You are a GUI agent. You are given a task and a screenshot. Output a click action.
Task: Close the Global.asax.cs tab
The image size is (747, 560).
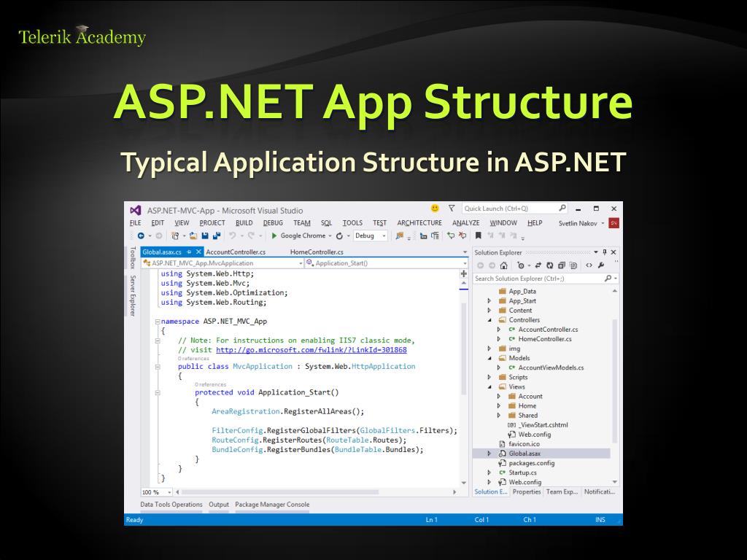point(198,252)
